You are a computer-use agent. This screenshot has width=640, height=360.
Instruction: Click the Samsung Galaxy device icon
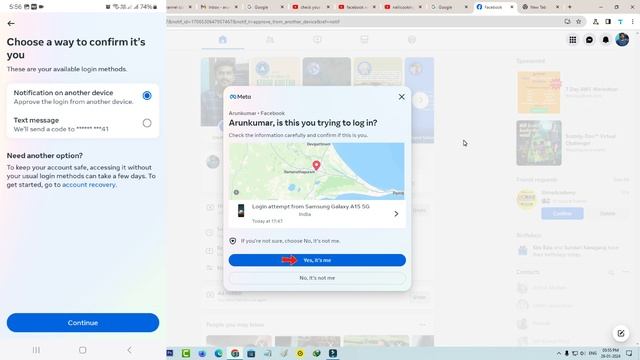click(x=241, y=211)
